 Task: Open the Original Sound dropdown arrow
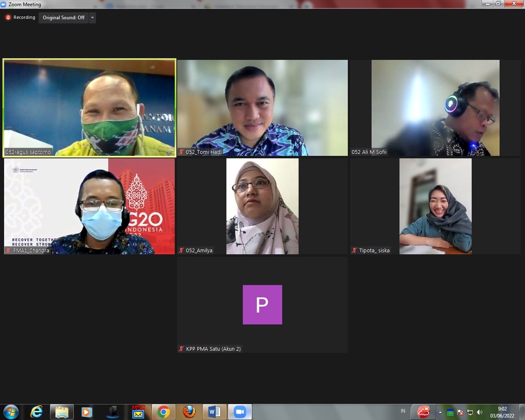tap(92, 18)
